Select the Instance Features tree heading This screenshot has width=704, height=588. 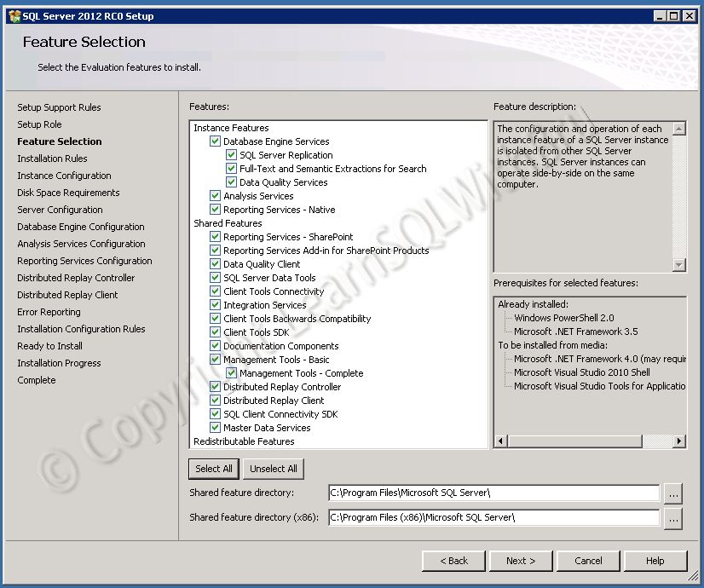231,128
